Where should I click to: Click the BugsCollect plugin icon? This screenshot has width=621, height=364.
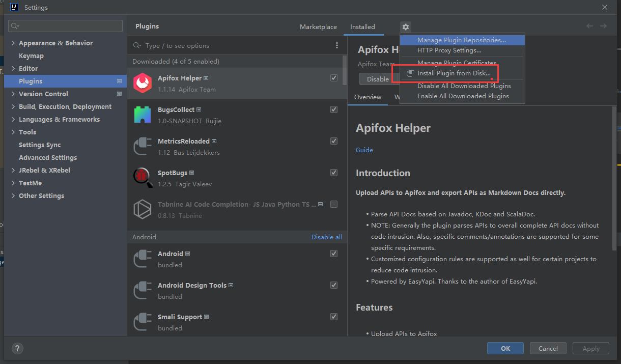click(143, 115)
